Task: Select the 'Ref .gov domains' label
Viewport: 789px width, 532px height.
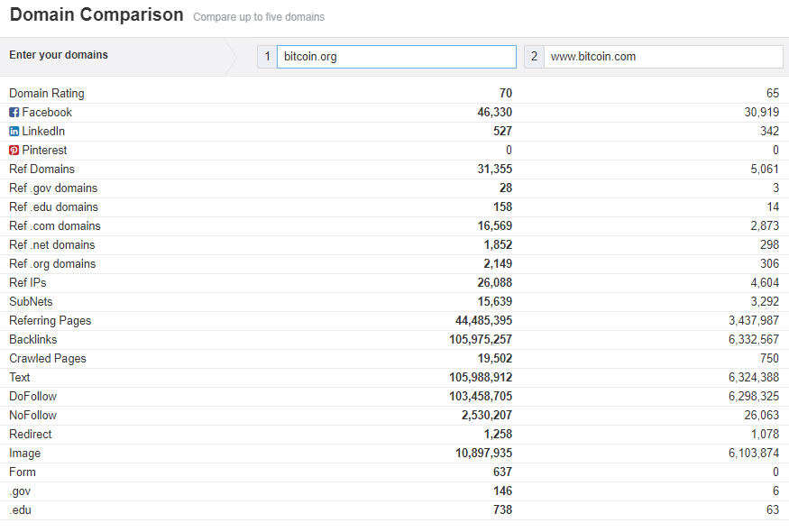Action: 53,188
